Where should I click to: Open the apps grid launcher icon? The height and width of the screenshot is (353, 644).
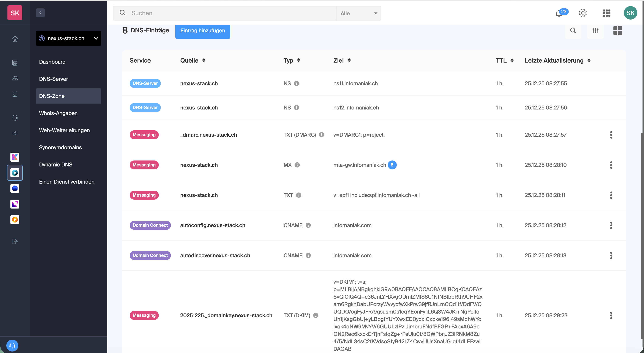[x=607, y=13]
